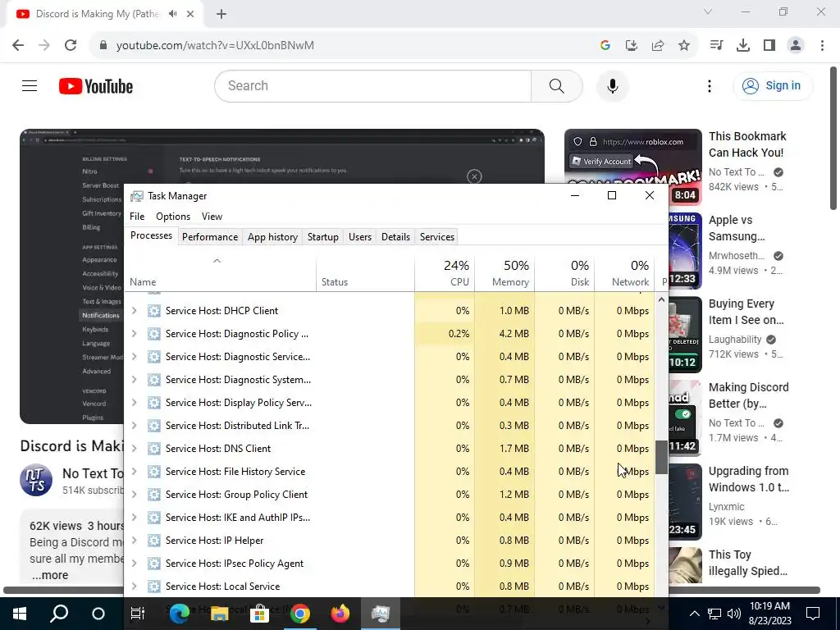Go to YouTube home via logo
Image resolution: width=840 pixels, height=630 pixels.
96,86
